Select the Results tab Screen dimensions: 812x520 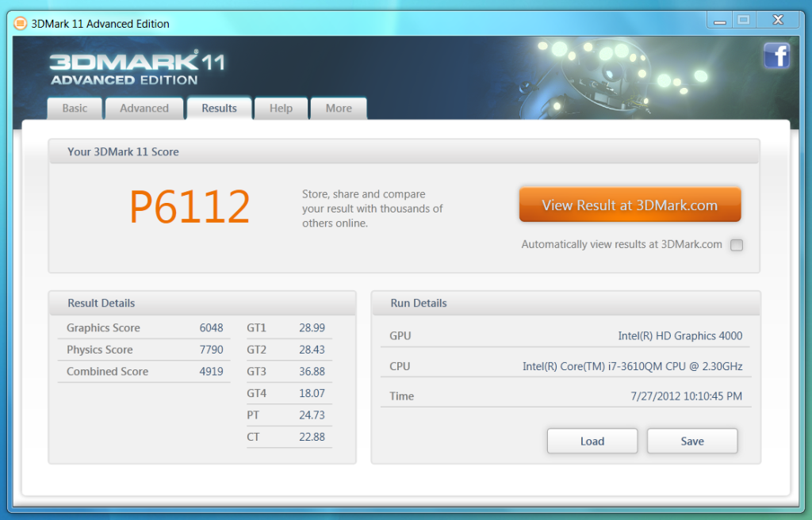(x=219, y=109)
